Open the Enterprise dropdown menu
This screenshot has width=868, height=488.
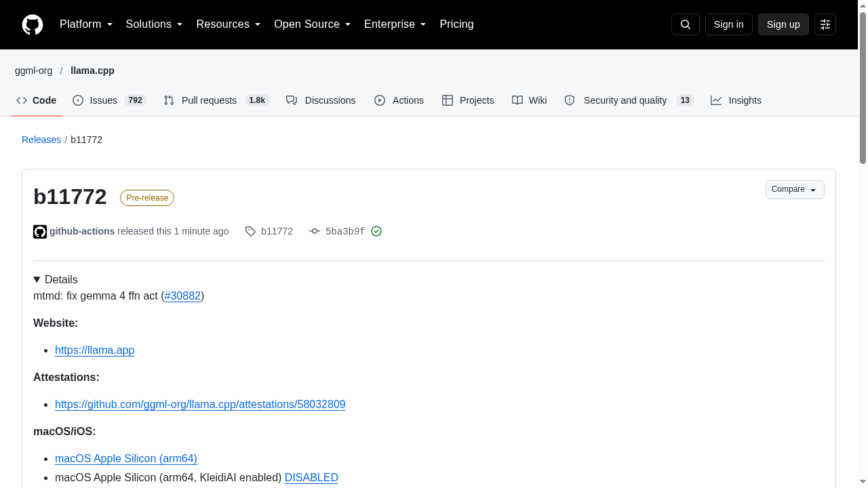point(395,24)
